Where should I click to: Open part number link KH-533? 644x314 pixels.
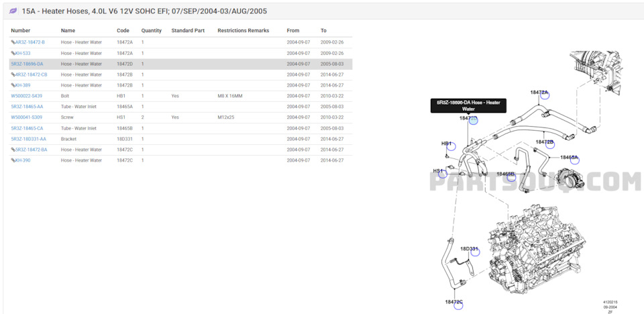click(x=22, y=53)
